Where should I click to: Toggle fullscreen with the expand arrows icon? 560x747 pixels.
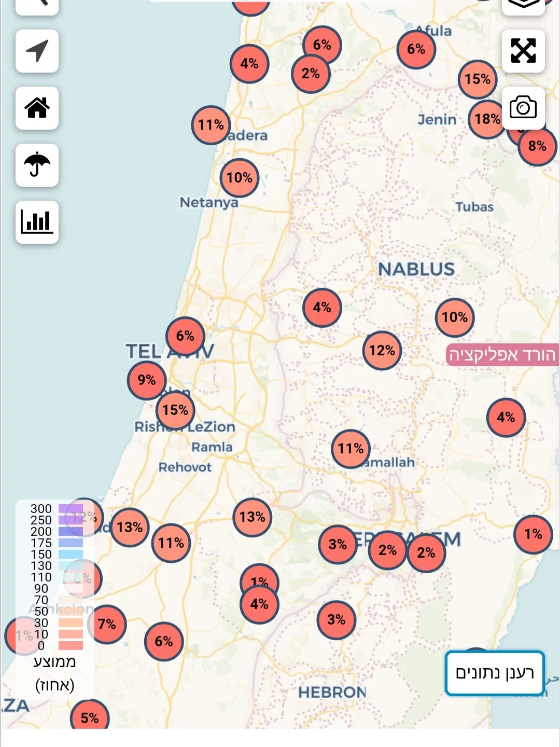523,51
